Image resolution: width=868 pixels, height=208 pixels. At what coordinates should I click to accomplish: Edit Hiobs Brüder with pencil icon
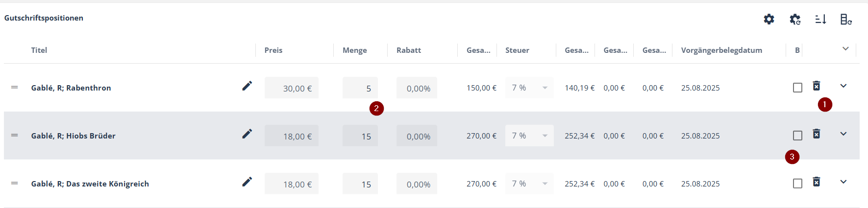[x=247, y=134]
